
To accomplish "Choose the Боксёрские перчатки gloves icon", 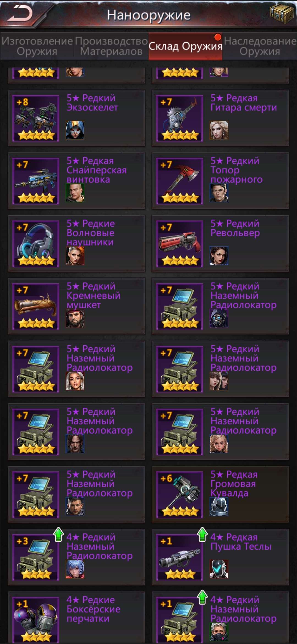I will (36, 620).
